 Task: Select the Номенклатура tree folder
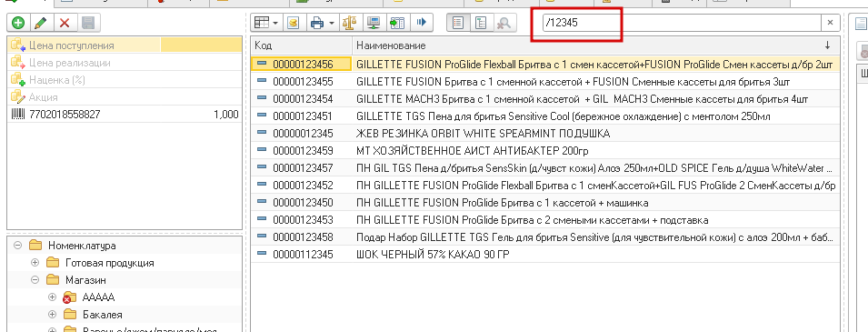pyautogui.click(x=82, y=246)
